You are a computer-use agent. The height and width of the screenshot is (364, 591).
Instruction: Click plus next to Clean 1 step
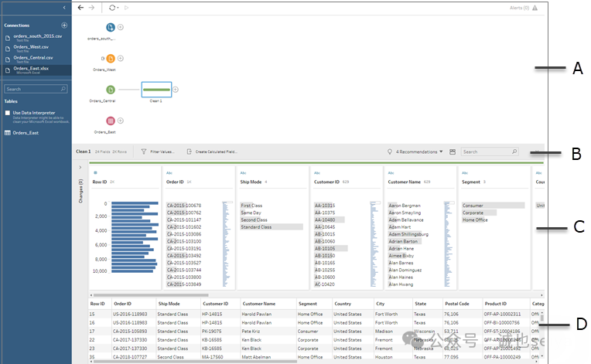coord(176,90)
